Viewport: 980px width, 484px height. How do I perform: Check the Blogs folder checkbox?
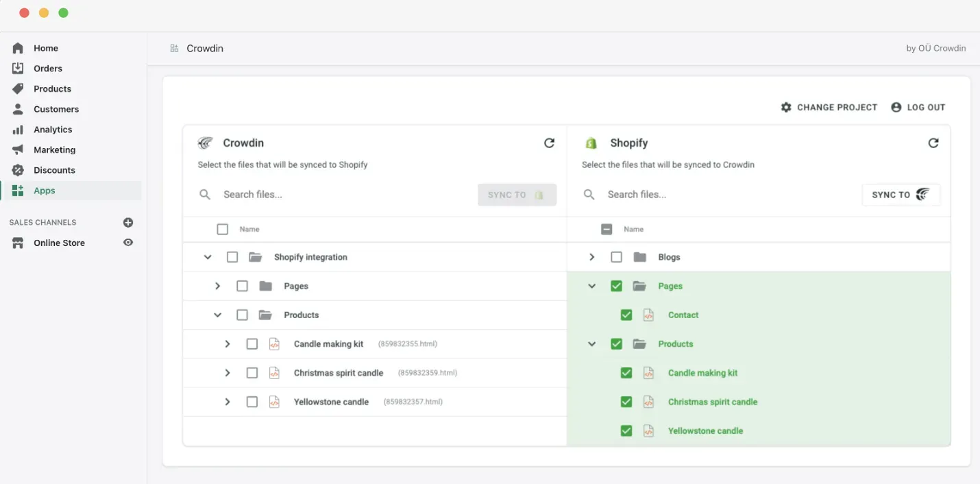(616, 257)
